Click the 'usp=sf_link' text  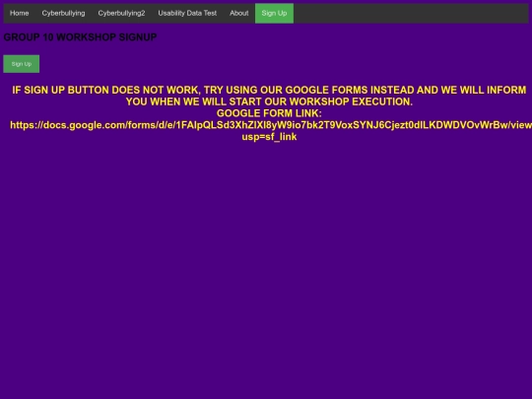[269, 137]
